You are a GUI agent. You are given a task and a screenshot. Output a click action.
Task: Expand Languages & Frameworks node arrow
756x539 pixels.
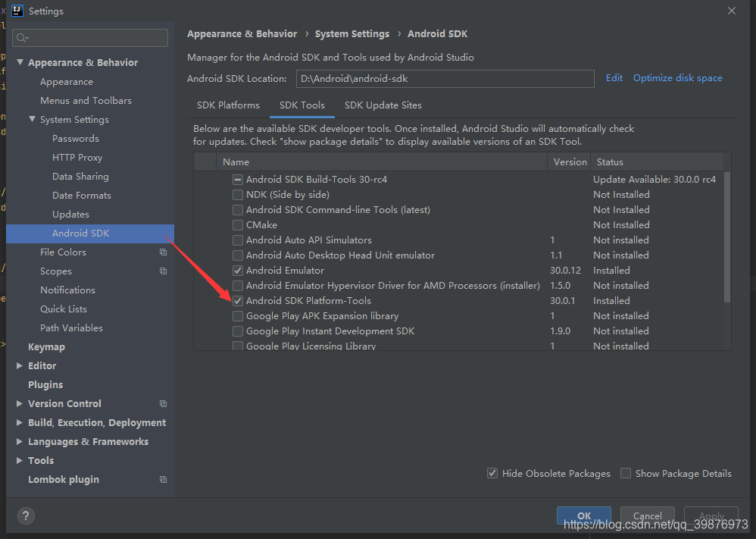point(20,441)
